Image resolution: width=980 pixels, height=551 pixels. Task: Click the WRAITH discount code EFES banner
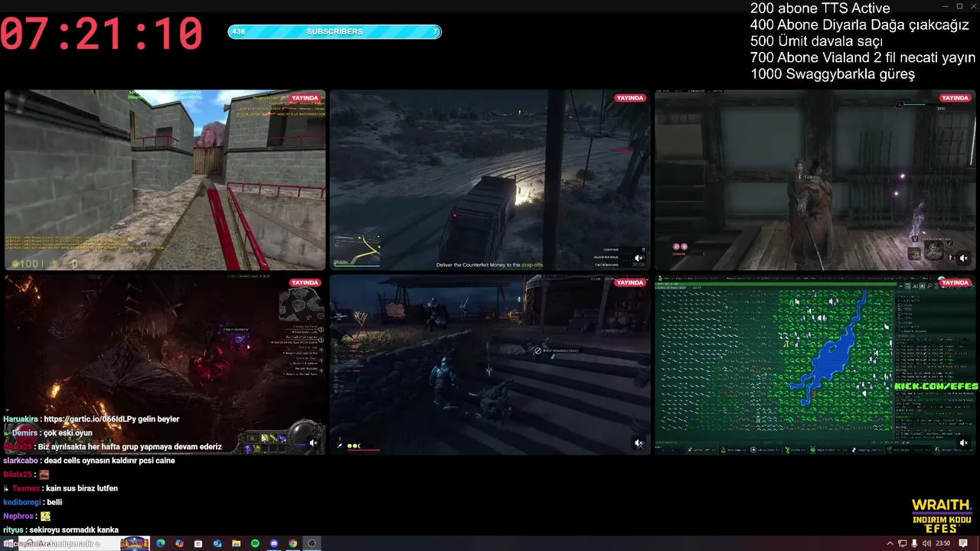click(x=942, y=517)
